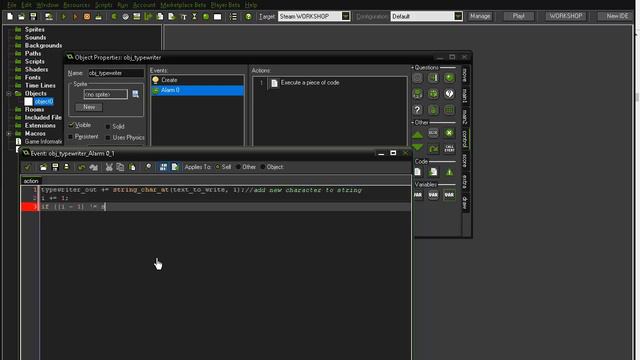Select the Sprites folder in resource tree

pyautogui.click(x=34, y=29)
